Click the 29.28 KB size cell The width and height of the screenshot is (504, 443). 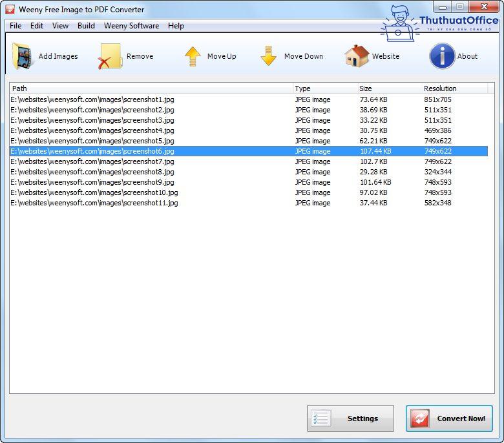373,172
